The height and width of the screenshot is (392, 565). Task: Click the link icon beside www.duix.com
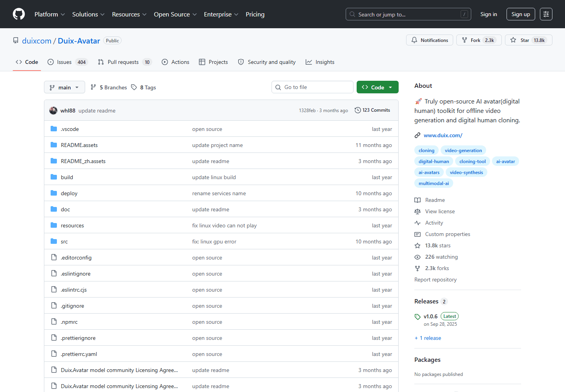click(x=417, y=135)
